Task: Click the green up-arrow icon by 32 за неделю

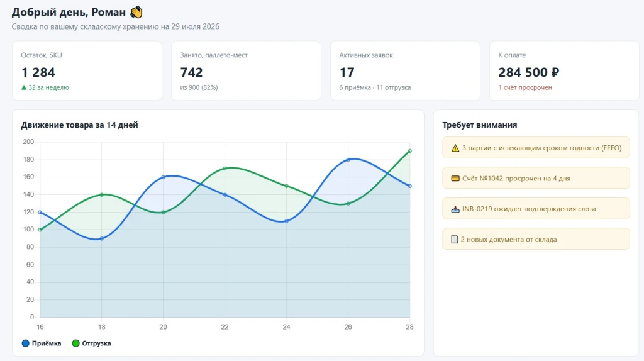Action: [x=24, y=87]
